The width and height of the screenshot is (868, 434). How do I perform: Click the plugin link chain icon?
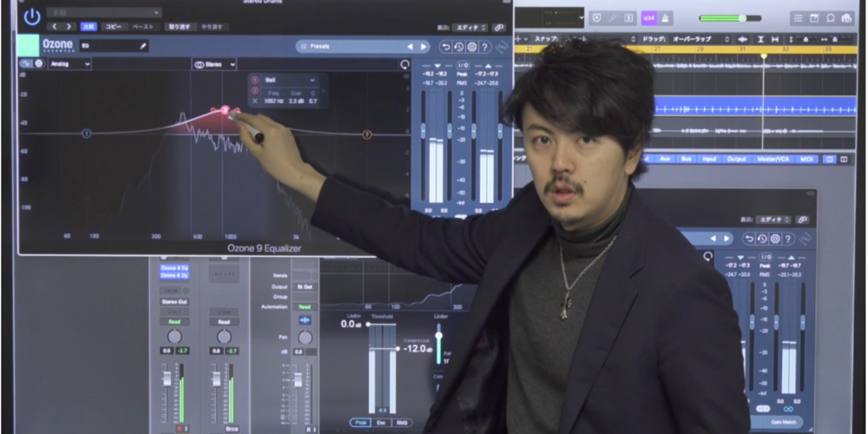coord(499,27)
